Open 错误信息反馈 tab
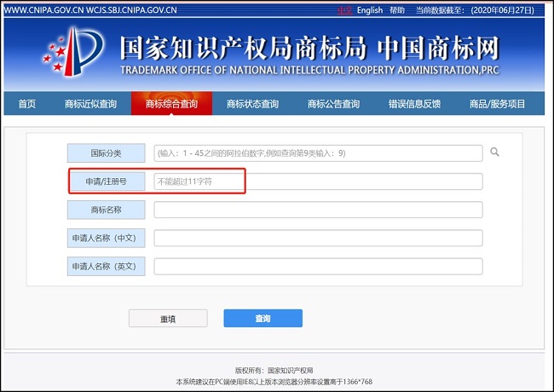Screen dimensions: 554x392 click(414, 104)
